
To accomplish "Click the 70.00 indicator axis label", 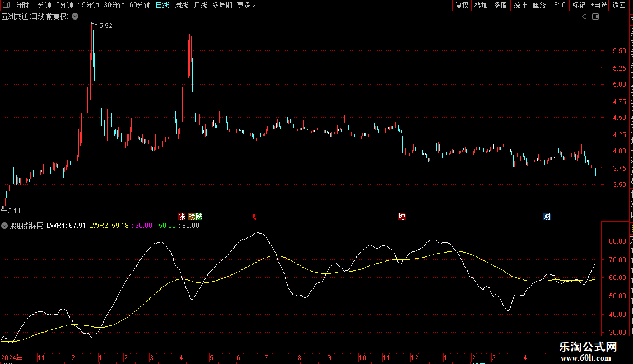I will click(x=618, y=259).
